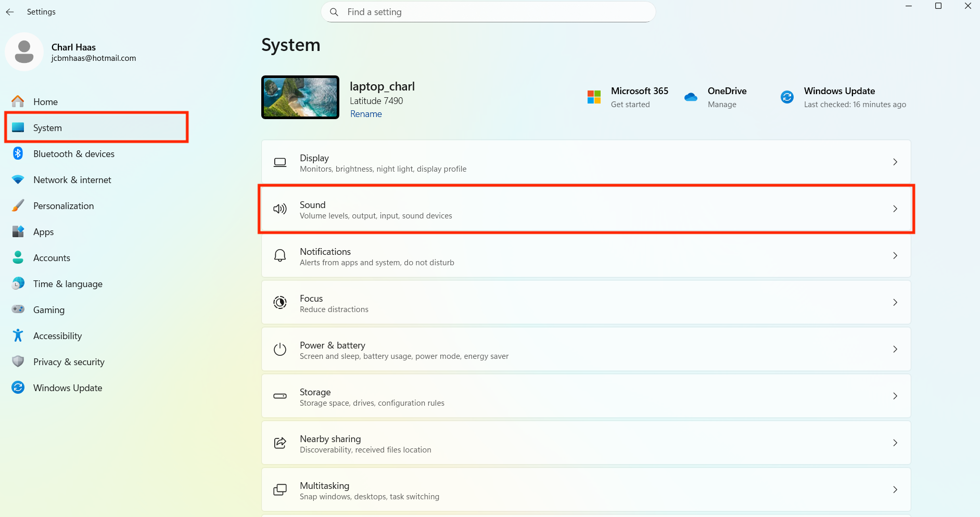980x517 pixels.
Task: Click the Rename link under laptop_charl
Action: click(366, 113)
